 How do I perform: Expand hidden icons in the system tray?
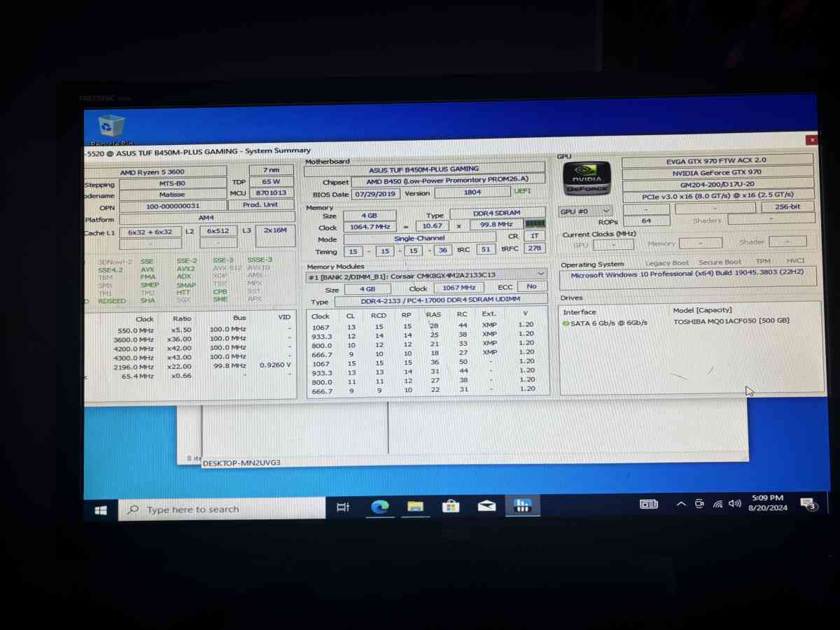tap(680, 502)
